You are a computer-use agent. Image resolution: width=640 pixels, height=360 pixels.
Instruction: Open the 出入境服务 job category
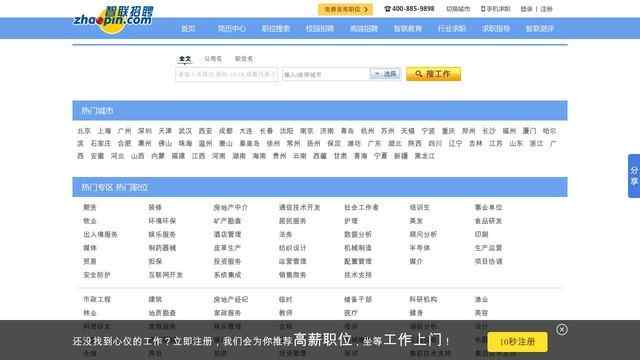pos(100,234)
